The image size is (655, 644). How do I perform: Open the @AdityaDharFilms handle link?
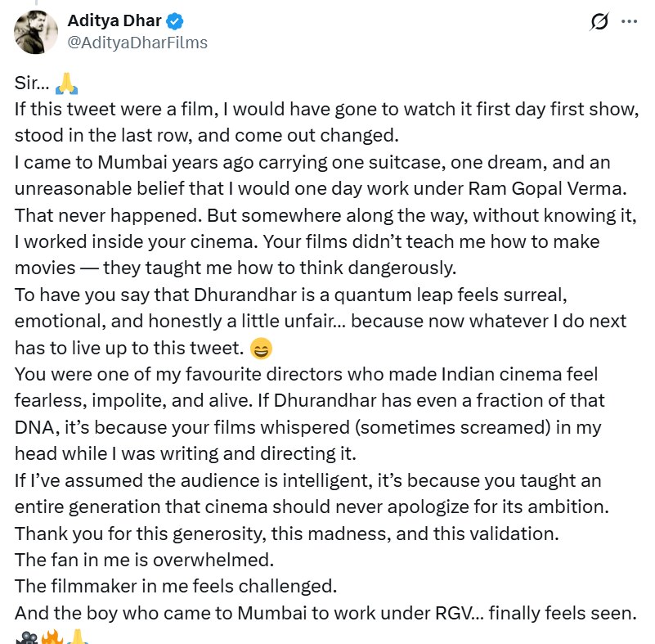pyautogui.click(x=137, y=43)
